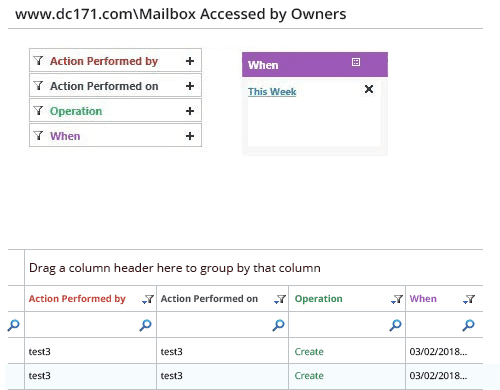Open filter dropdown on Action Performed on column
The width and height of the screenshot is (500, 390).
click(x=280, y=299)
